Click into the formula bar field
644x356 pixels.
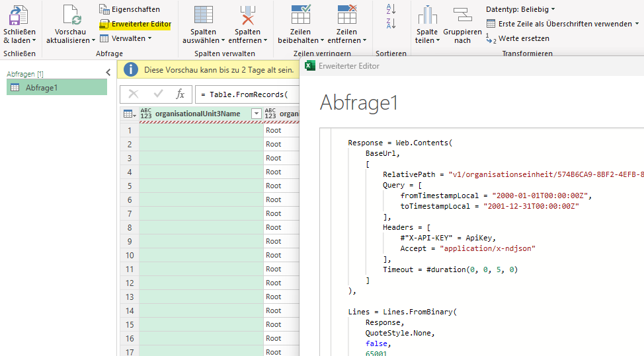[x=248, y=94]
